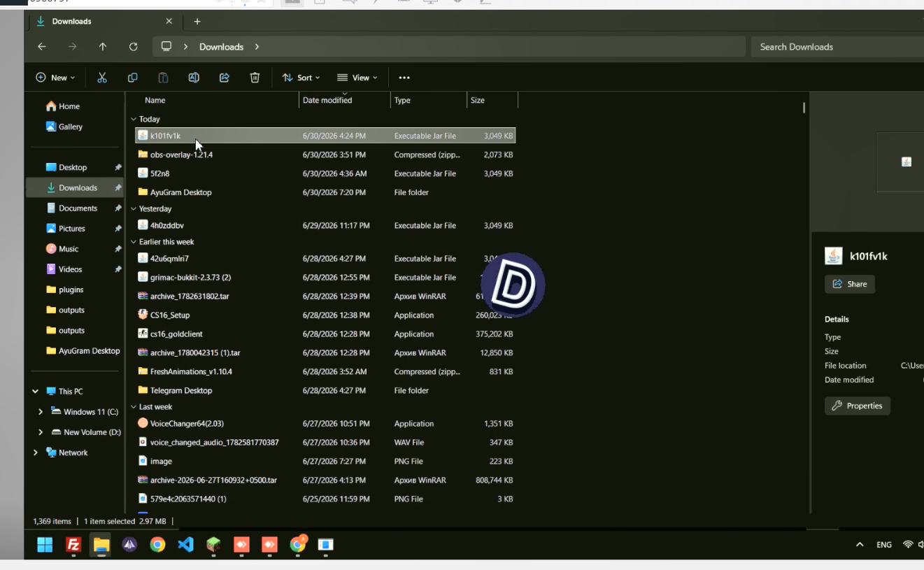
Task: Go up one folder with Up arrow
Action: pos(103,47)
